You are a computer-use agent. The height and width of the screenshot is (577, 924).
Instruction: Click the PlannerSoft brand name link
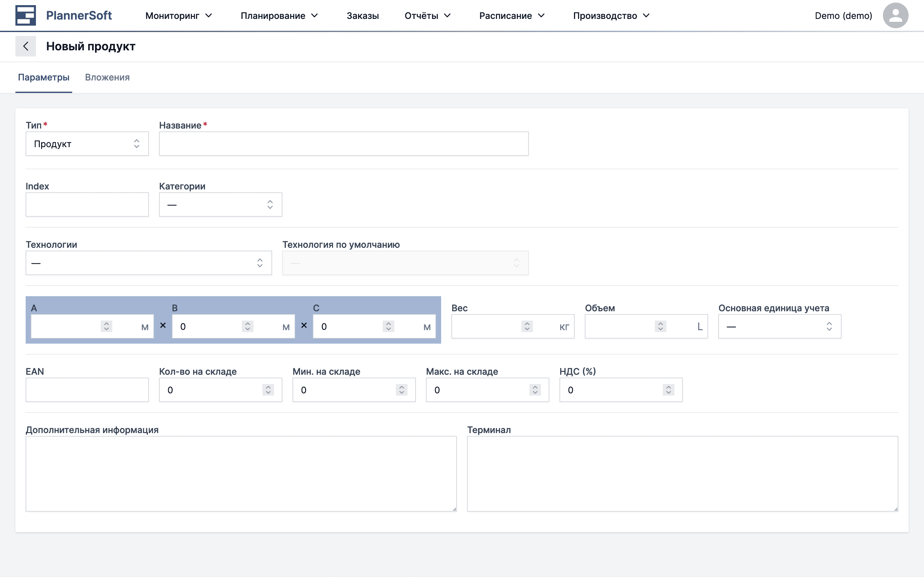pos(79,16)
